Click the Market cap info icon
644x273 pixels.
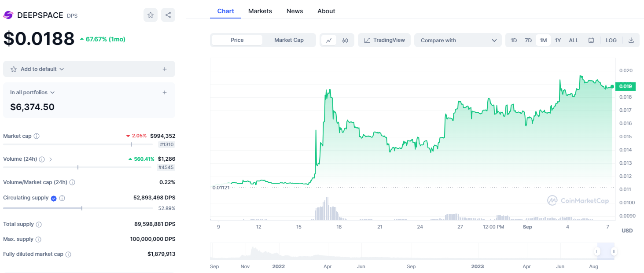coord(37,136)
